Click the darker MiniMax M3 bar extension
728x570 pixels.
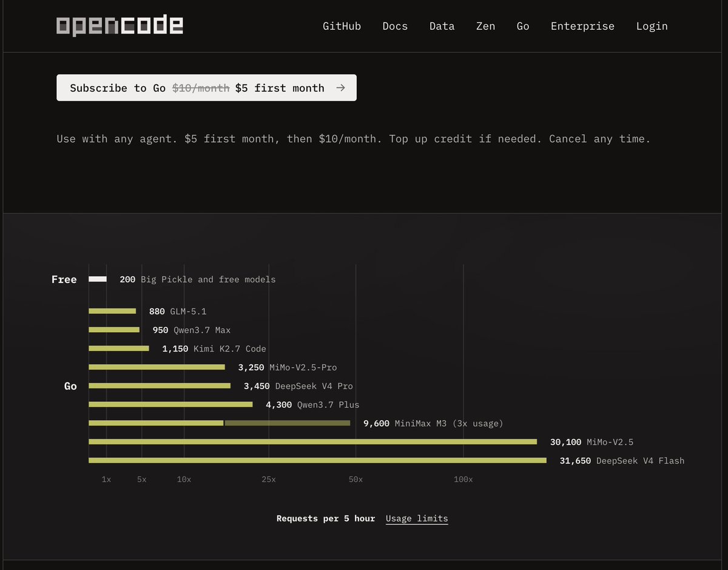click(x=288, y=423)
